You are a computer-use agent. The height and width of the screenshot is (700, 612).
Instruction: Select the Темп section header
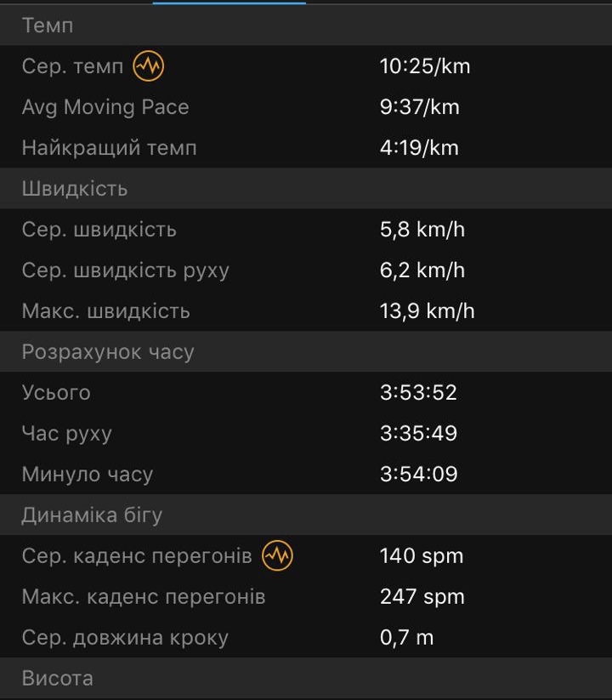(x=48, y=25)
